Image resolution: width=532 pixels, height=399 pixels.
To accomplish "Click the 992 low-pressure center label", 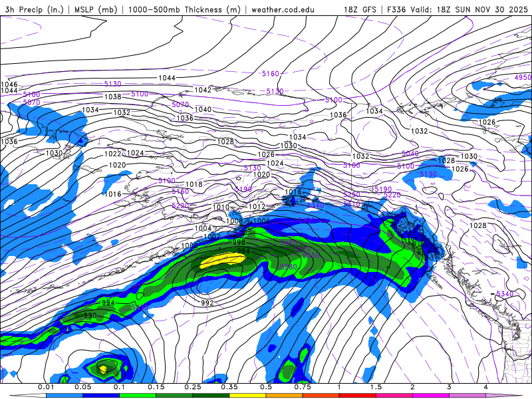I will pyautogui.click(x=207, y=303).
